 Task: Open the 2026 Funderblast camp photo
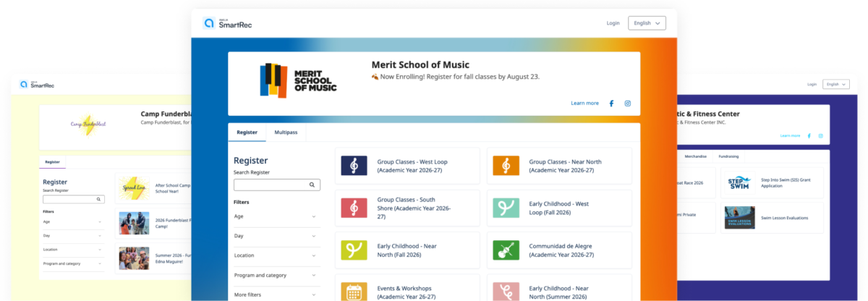point(135,222)
